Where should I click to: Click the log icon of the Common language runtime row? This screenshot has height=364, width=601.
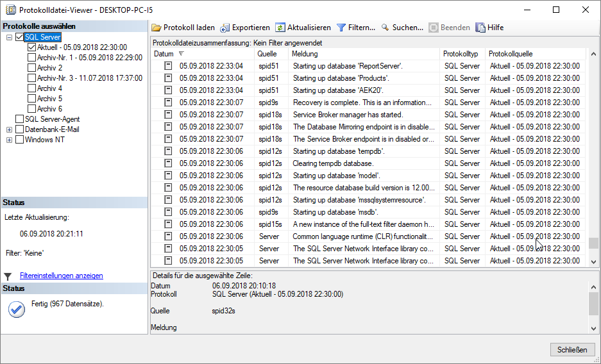(x=168, y=236)
